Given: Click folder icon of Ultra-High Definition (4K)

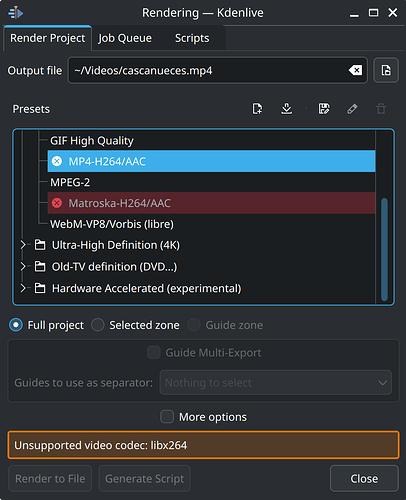Looking at the screenshot, I should pyautogui.click(x=40, y=245).
